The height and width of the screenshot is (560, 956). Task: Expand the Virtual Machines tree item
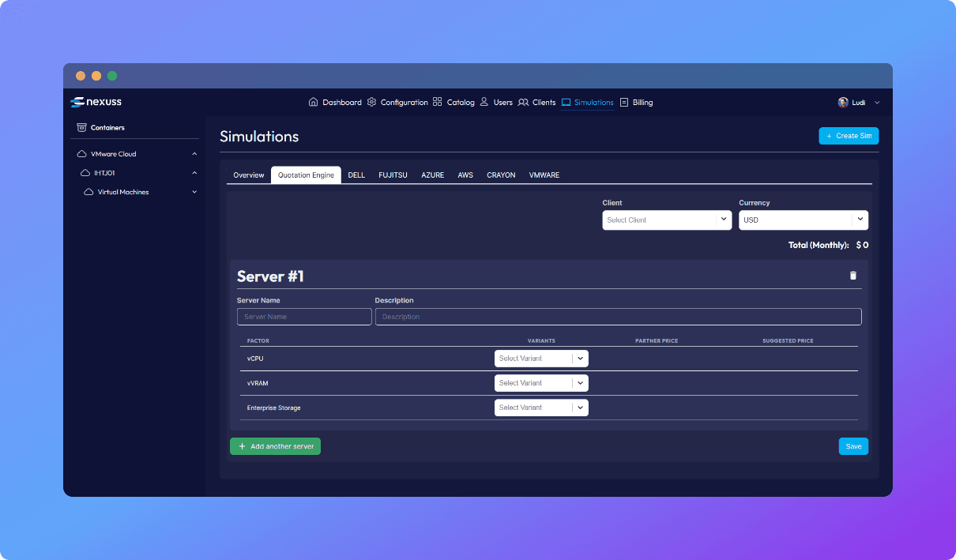(x=194, y=192)
